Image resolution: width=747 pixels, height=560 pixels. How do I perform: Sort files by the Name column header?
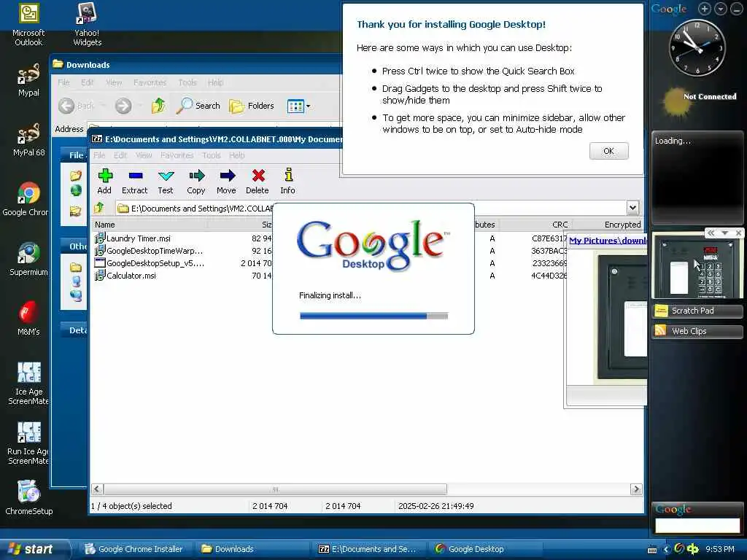tap(149, 225)
